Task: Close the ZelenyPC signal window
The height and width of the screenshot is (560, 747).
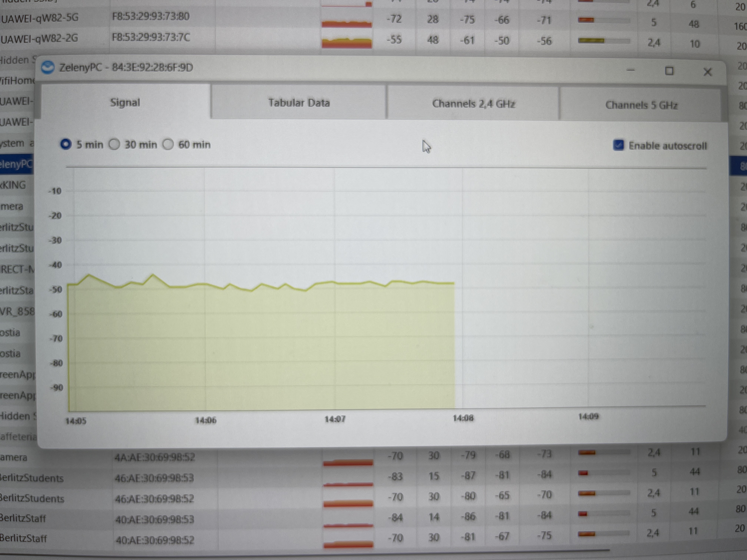Action: (708, 72)
